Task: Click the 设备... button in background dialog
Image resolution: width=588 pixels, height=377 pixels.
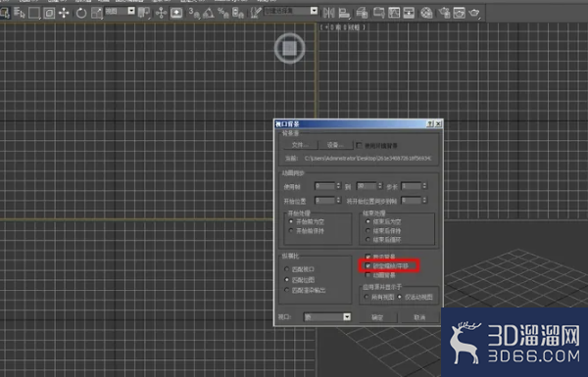Action: pyautogui.click(x=335, y=145)
